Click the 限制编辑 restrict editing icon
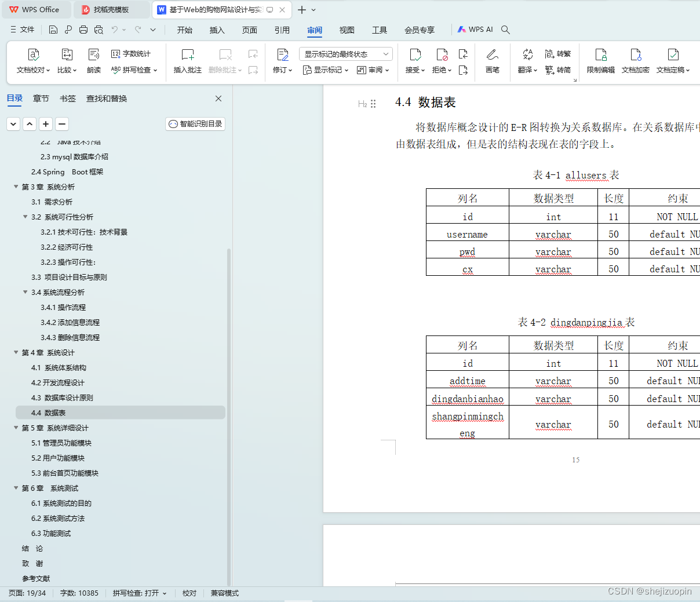The height and width of the screenshot is (602, 700). pyautogui.click(x=600, y=61)
